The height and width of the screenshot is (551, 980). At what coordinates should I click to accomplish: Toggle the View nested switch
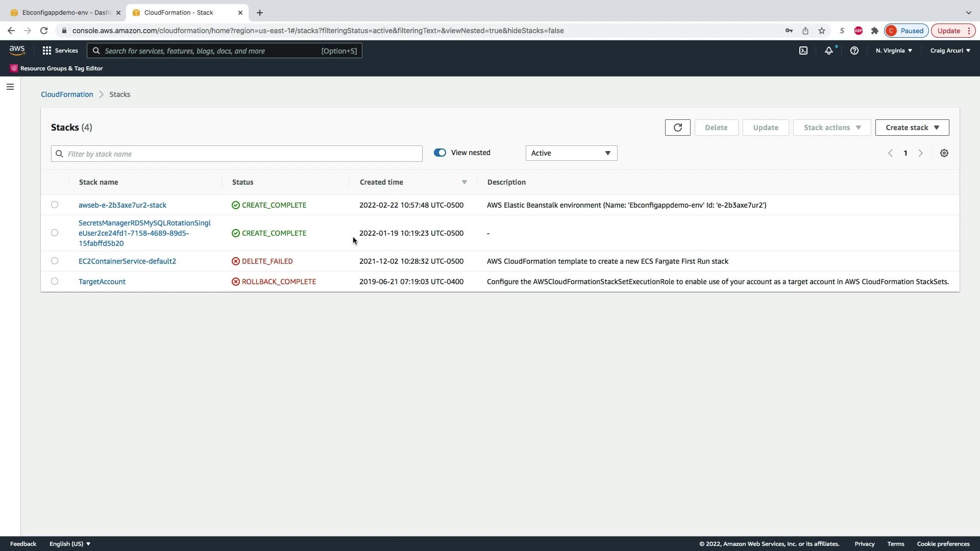(x=439, y=153)
